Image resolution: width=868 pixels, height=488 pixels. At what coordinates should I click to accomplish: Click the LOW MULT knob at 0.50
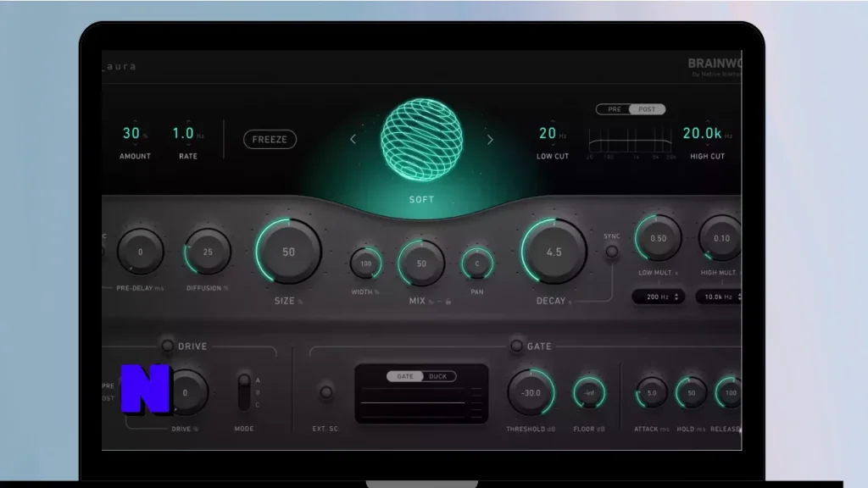[658, 238]
